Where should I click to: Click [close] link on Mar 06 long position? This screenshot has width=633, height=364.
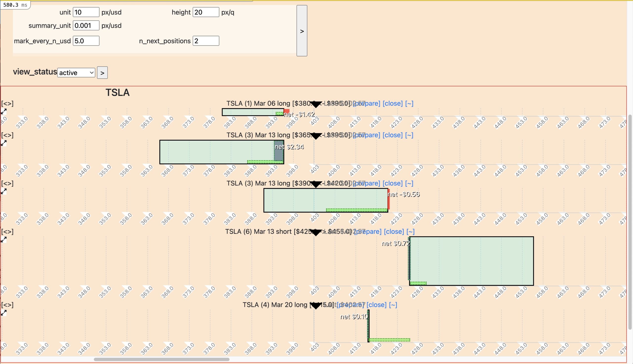point(393,103)
